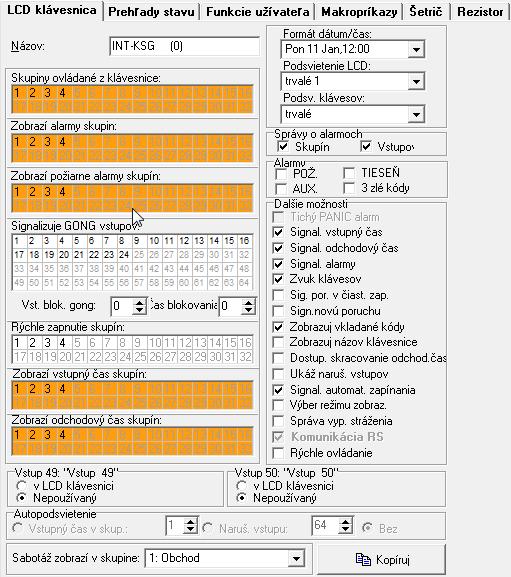Toggle input 16 in Signalizuje GONG vstupov
The width and height of the screenshot is (511, 577).
coord(244,241)
